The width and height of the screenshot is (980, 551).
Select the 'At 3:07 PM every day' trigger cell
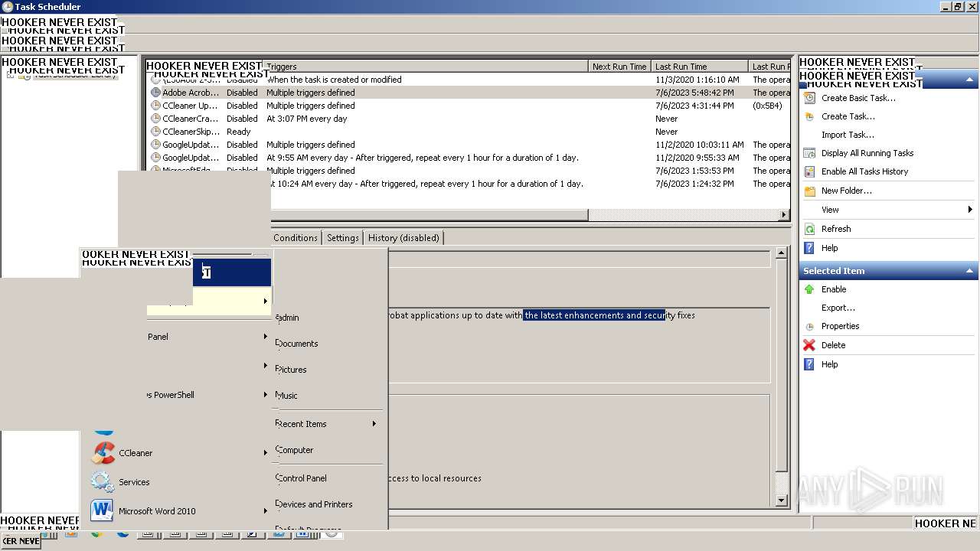pyautogui.click(x=307, y=119)
